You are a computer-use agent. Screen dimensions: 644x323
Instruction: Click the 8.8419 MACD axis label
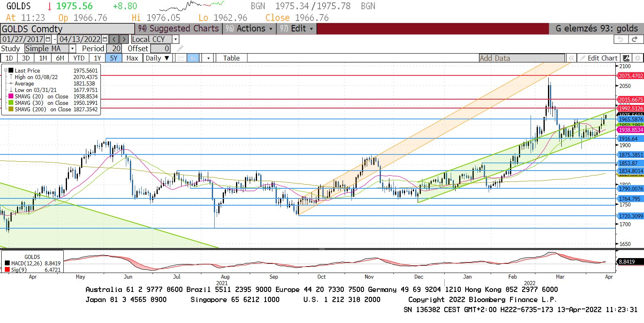click(631, 262)
